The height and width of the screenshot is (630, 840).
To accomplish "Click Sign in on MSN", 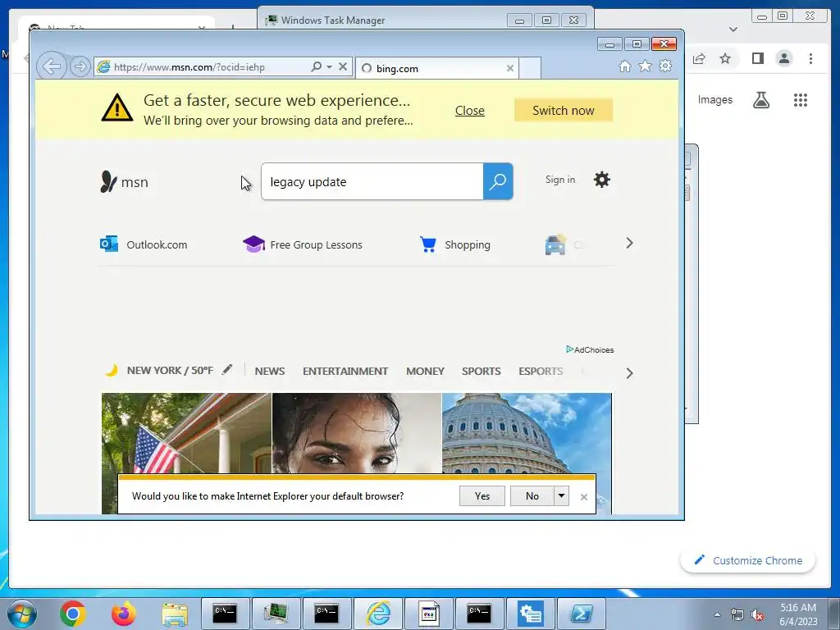I will tap(560, 180).
